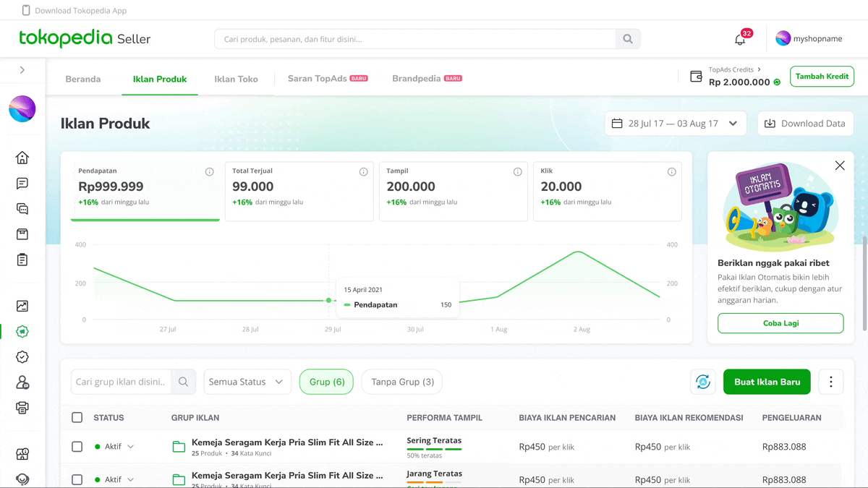Image resolution: width=868 pixels, height=488 pixels.
Task: Show info for Tampil card
Action: (517, 172)
